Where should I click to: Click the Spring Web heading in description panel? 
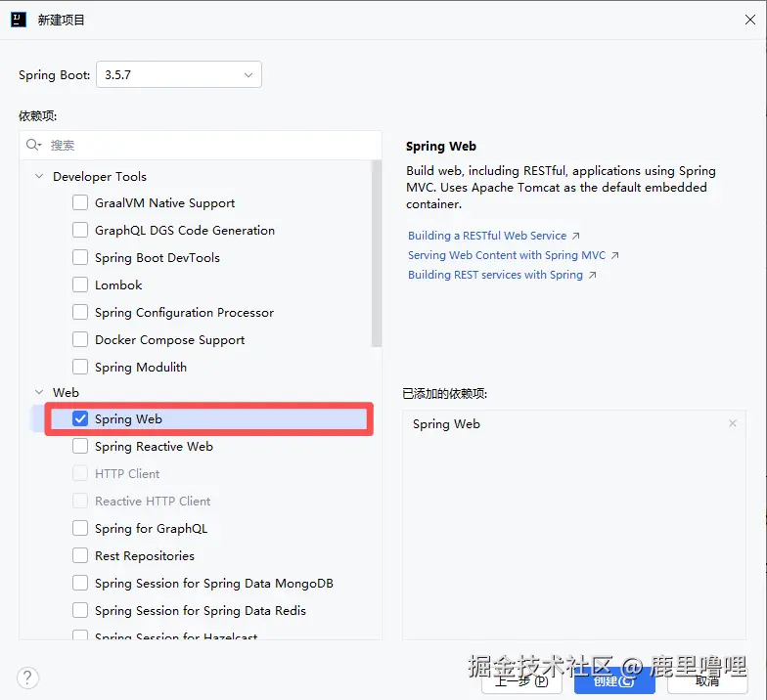440,146
